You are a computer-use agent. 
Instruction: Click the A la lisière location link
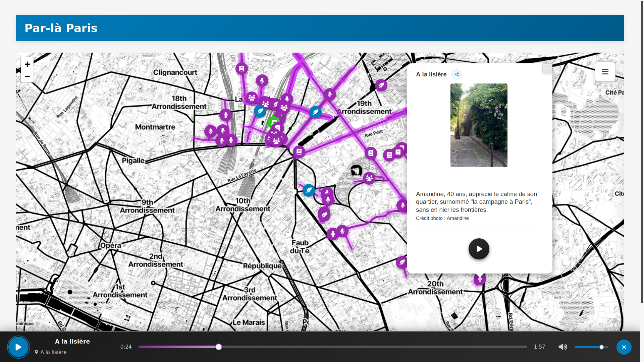pyautogui.click(x=53, y=352)
